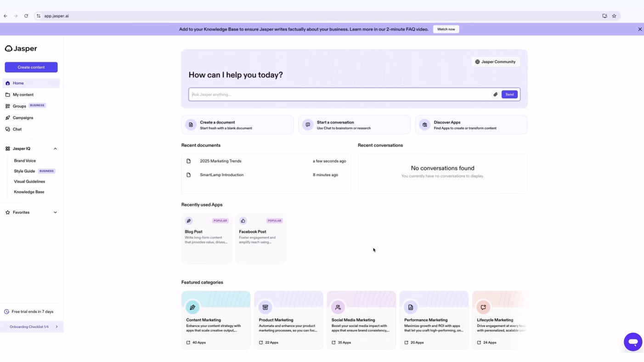
Task: Open the 2025 Marketing Trends document
Action: click(220, 161)
